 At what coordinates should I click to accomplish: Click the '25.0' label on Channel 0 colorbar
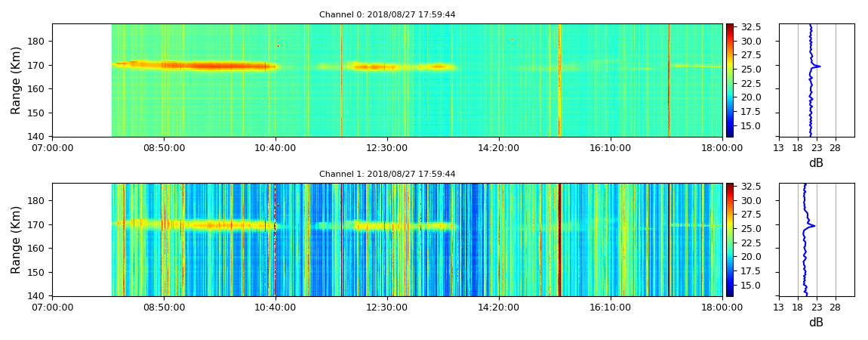(x=751, y=70)
